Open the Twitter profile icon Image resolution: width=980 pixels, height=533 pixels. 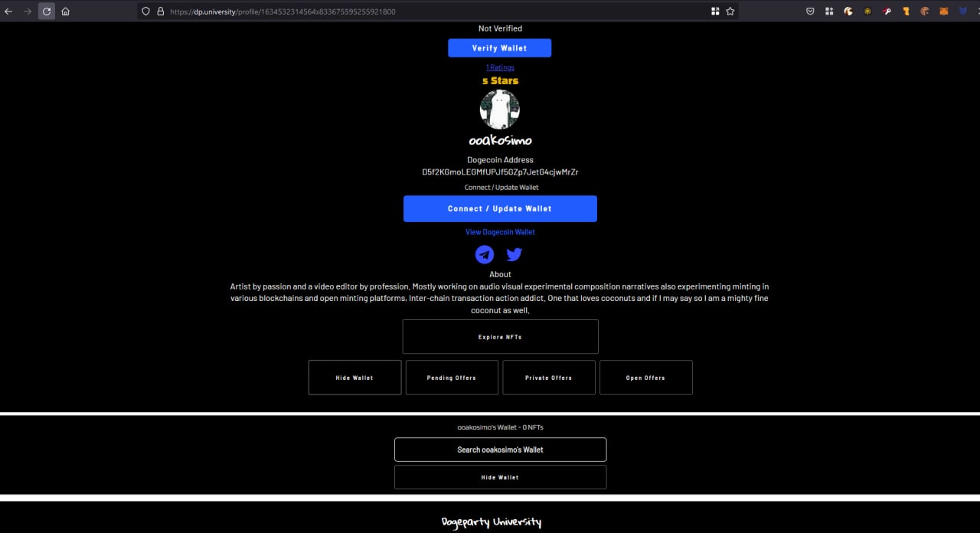pyautogui.click(x=514, y=254)
